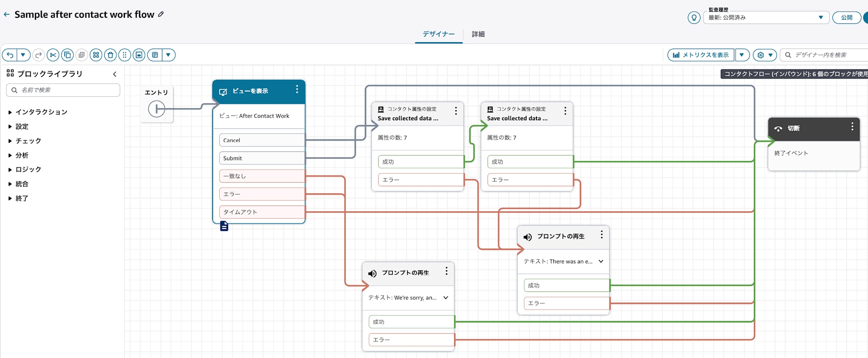Image resolution: width=868 pixels, height=358 pixels.
Task: Click the greyed-out paste icon in the toolbar
Action: pyautogui.click(x=82, y=55)
